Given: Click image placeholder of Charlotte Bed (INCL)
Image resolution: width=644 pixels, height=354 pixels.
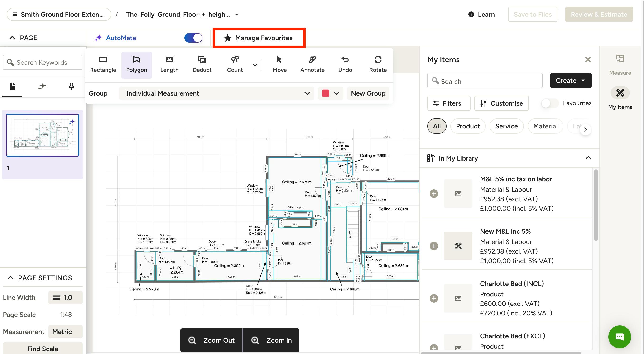Looking at the screenshot, I should coord(458,298).
